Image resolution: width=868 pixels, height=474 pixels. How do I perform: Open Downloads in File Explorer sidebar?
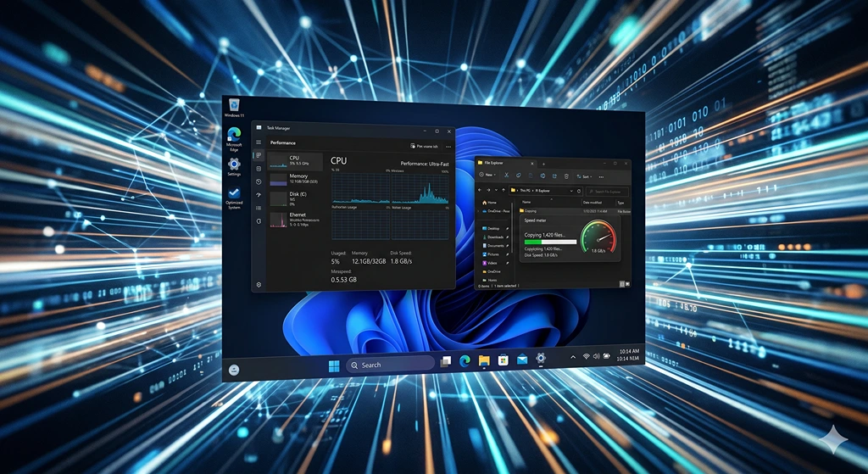pyautogui.click(x=492, y=237)
